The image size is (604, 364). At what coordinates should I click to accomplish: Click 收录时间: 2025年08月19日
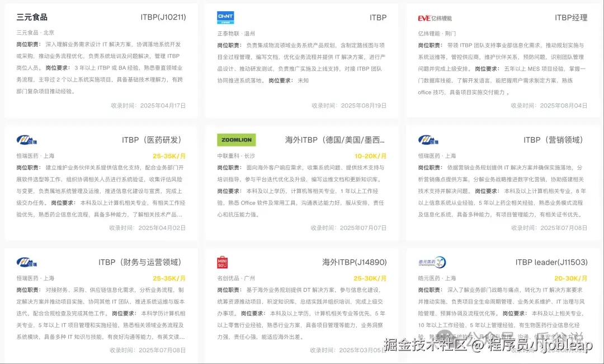tap(349, 106)
